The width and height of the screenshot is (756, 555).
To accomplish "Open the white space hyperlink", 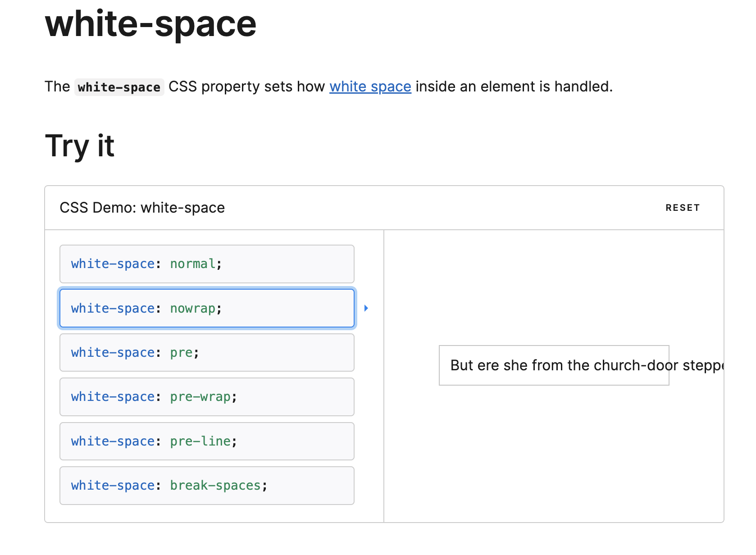I will tap(370, 86).
